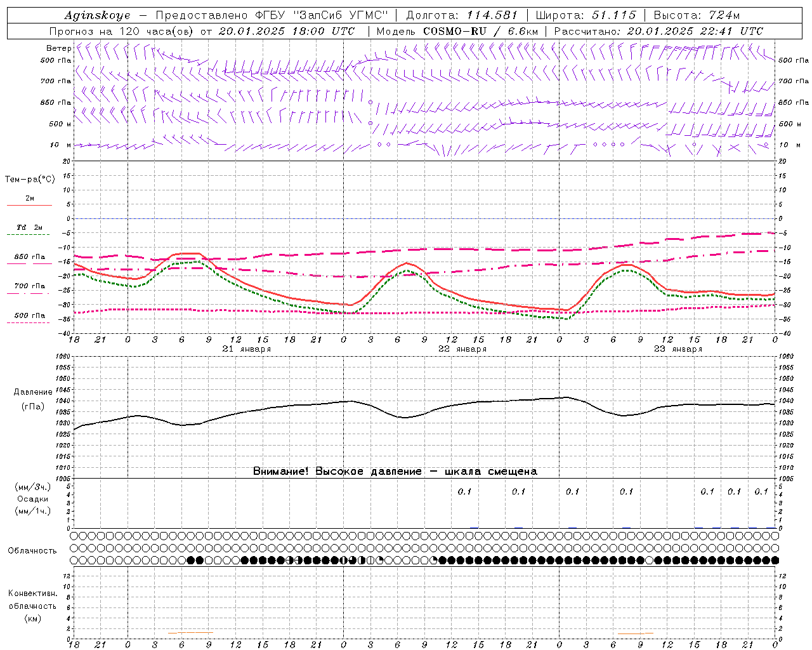Select the longitude value "Долгота: 114.581"
Image resolution: width=812 pixels, height=650 pixels.
click(x=462, y=15)
